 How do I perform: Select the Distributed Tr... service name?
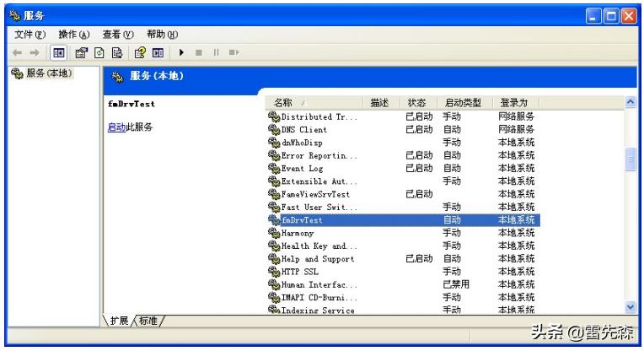(319, 116)
